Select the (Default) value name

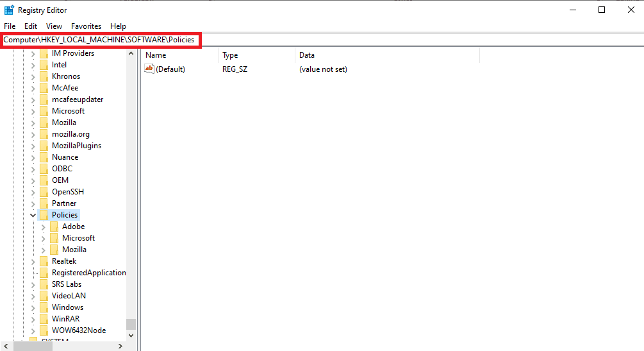170,69
